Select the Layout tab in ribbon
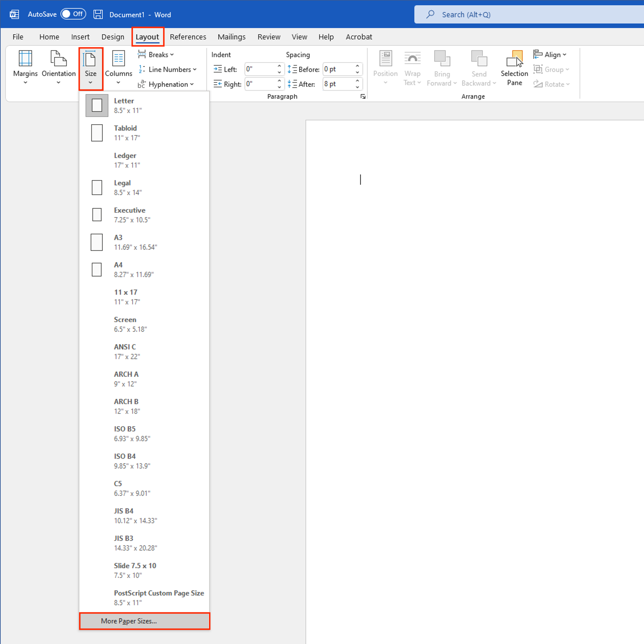 pos(146,36)
